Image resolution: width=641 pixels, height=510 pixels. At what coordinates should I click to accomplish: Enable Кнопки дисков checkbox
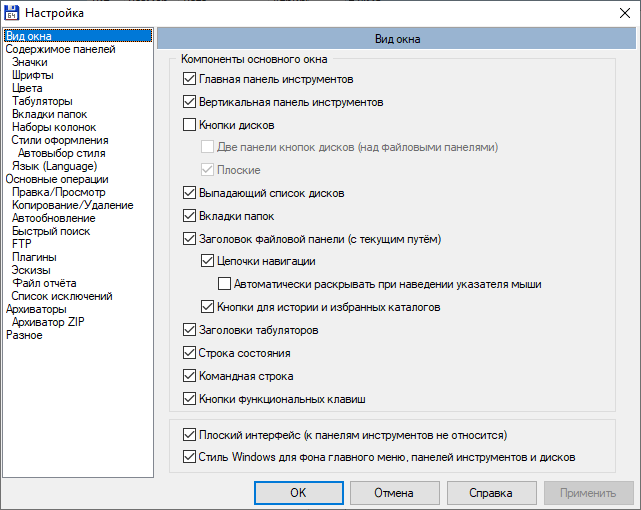[189, 124]
